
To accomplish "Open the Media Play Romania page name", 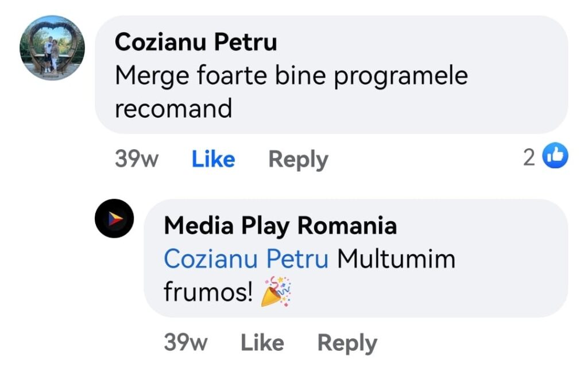I will 280,226.
